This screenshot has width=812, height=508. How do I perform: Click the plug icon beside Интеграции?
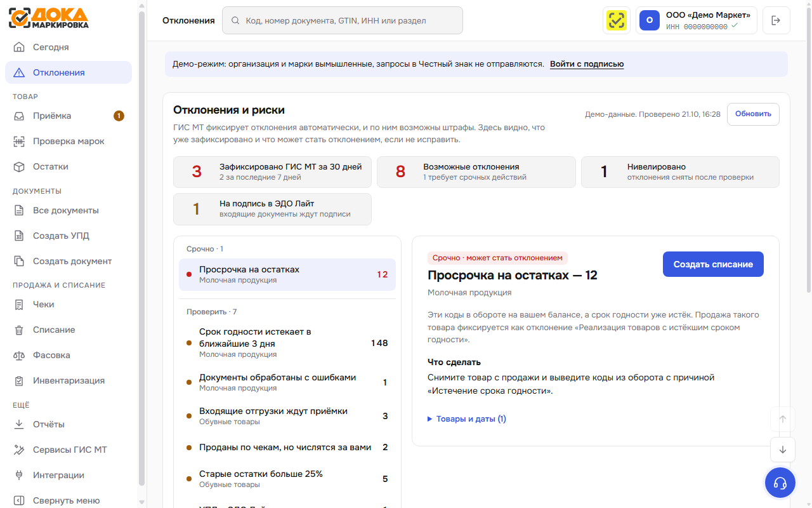coord(19,475)
